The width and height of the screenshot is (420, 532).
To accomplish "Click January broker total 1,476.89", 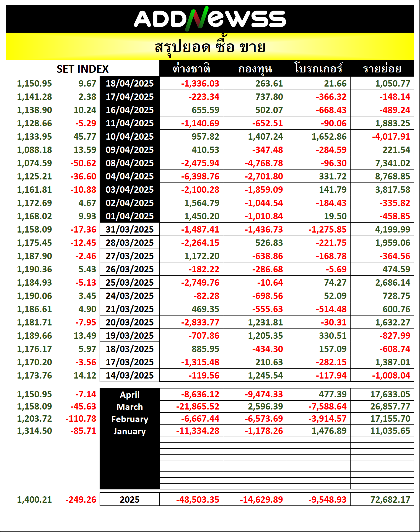I will (x=329, y=431).
